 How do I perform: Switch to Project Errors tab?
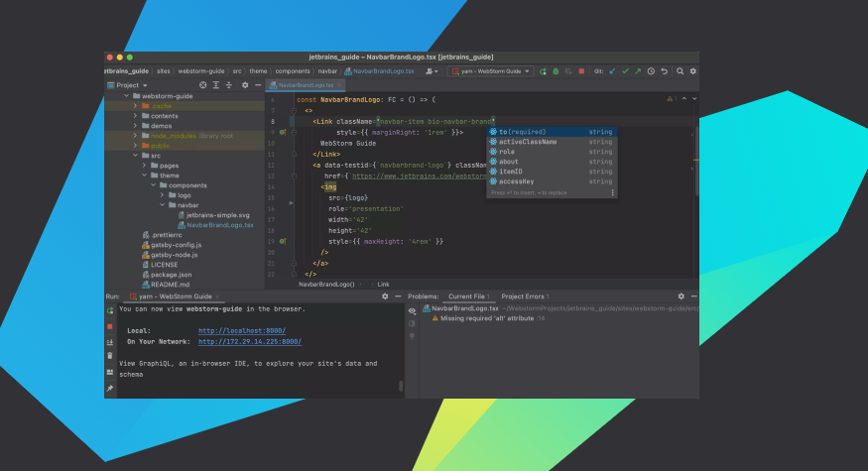[525, 296]
